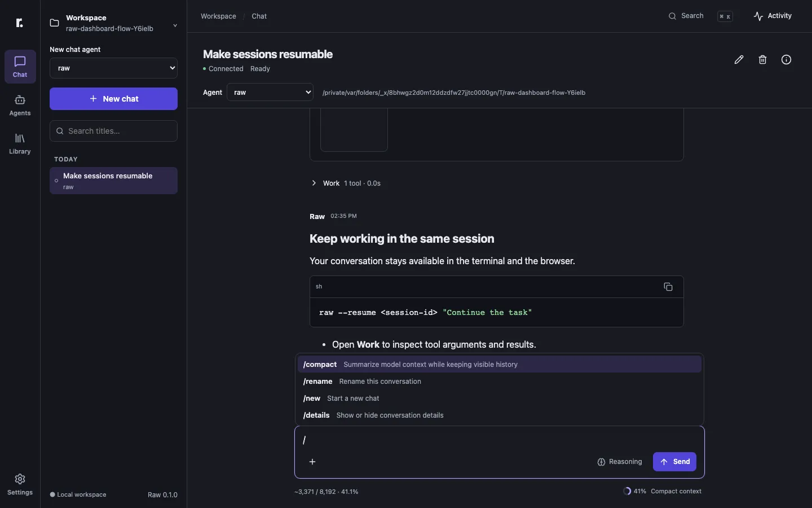Viewport: 812px width, 508px height.
Task: Click the workspace path text
Action: [x=454, y=93]
